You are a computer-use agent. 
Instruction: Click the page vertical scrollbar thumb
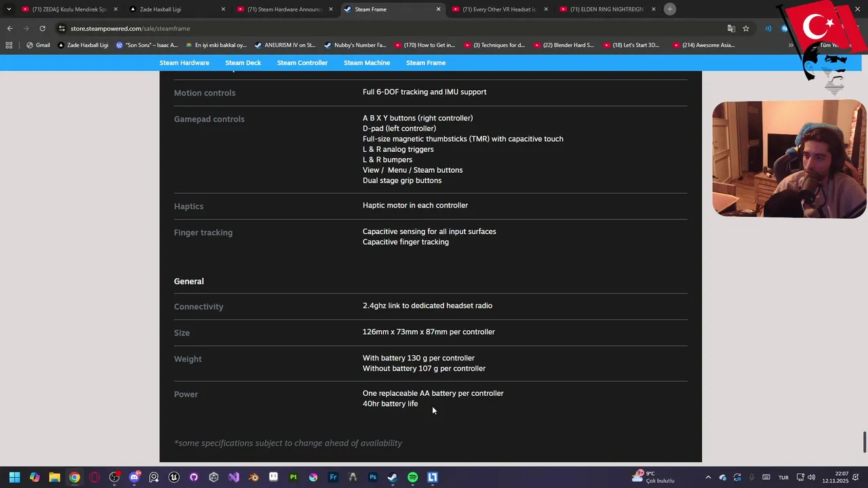[864, 442]
